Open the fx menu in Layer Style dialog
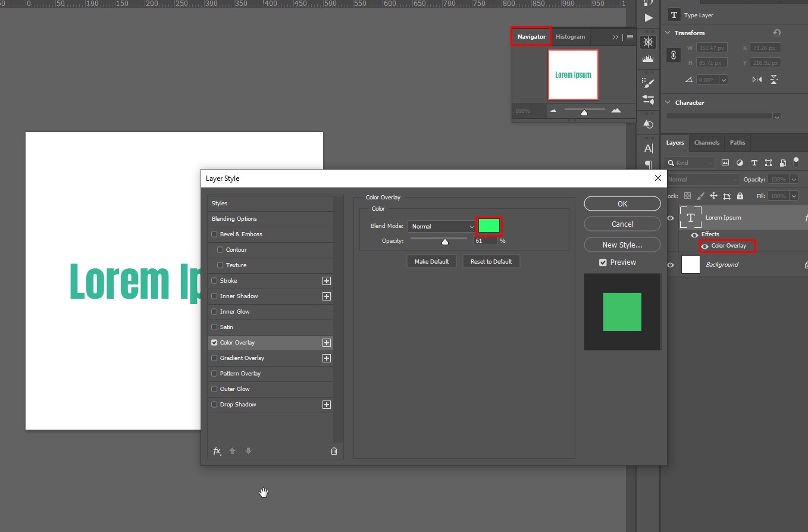The height and width of the screenshot is (532, 808). [217, 451]
